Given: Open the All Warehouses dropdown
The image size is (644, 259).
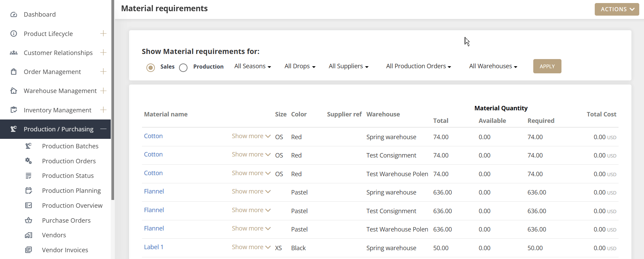Looking at the screenshot, I should [493, 66].
